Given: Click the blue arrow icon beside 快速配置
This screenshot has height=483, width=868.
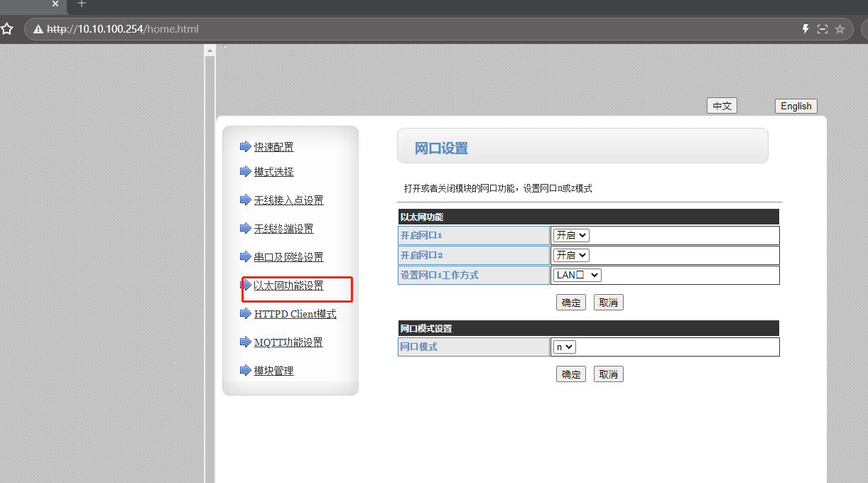Looking at the screenshot, I should tap(246, 146).
